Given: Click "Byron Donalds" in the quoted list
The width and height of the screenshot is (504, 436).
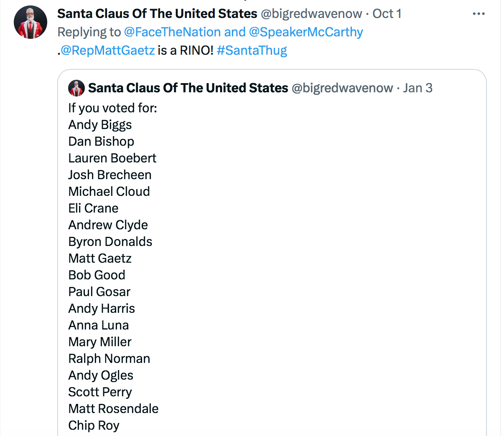Looking at the screenshot, I should (x=110, y=242).
